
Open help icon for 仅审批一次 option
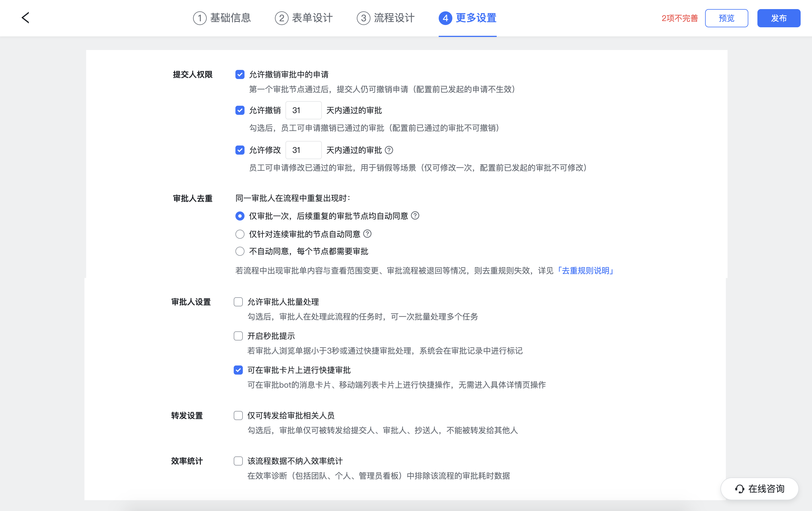tap(415, 216)
